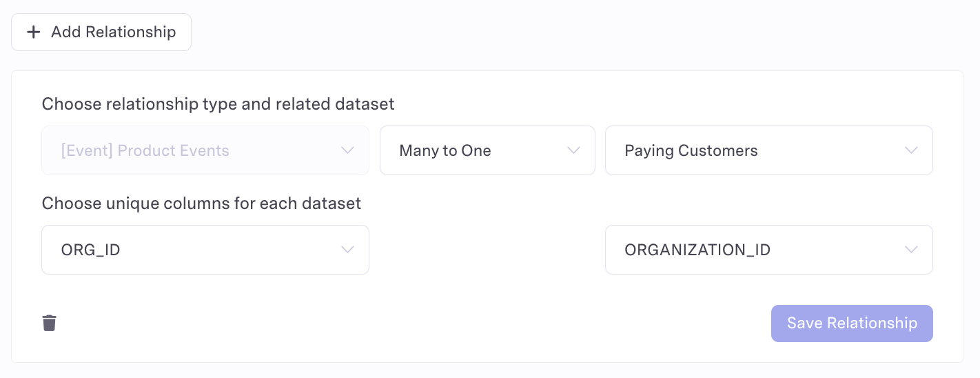The image size is (980, 378).
Task: Click the 'Many to One' text value
Action: [x=445, y=151]
